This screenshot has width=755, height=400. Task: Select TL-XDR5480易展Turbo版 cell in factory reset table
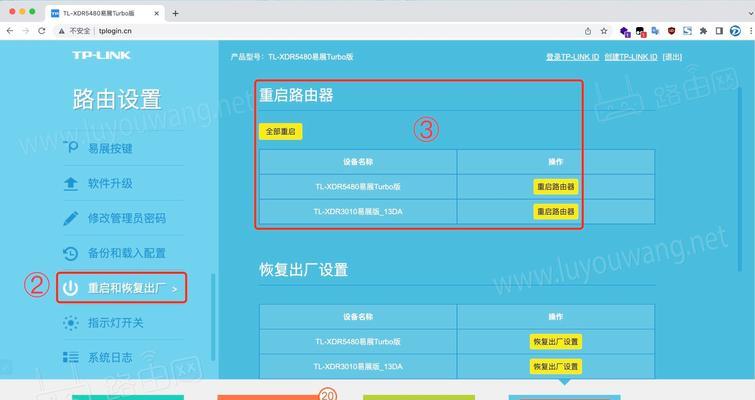coord(358,342)
